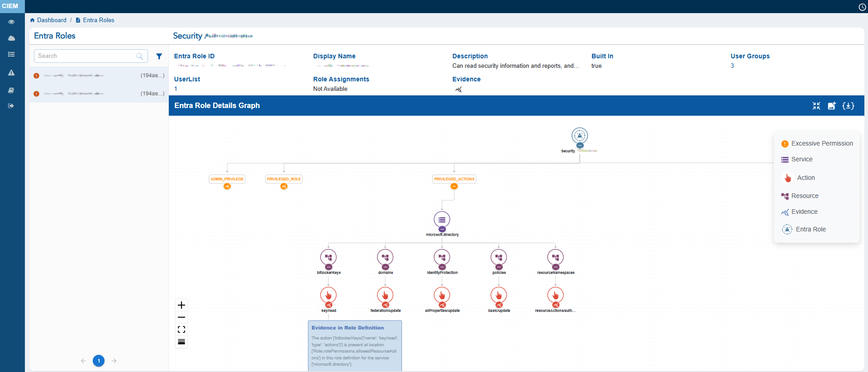Image resolution: width=868 pixels, height=372 pixels.
Task: Collapse the graph with the minimize arrows icon
Action: [816, 106]
